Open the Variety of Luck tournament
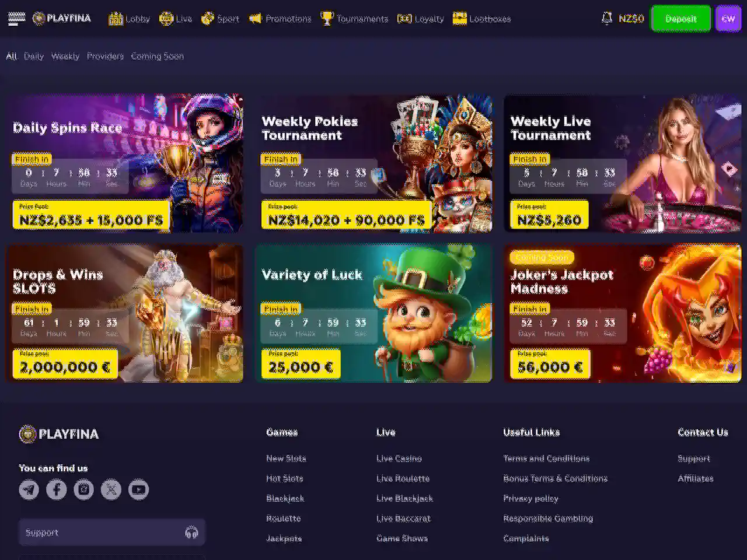This screenshot has width=747, height=560. [373, 313]
